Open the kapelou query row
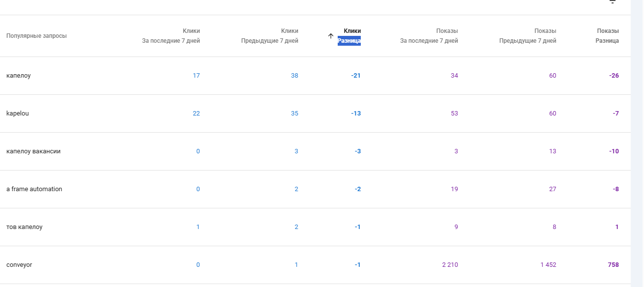644x287 pixels. point(315,114)
